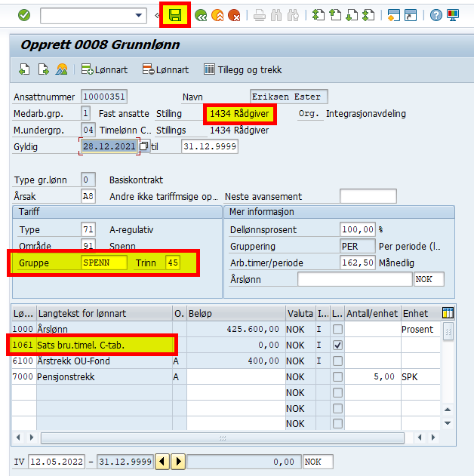
Task: Click the IV next period arrow button
Action: pos(178,462)
